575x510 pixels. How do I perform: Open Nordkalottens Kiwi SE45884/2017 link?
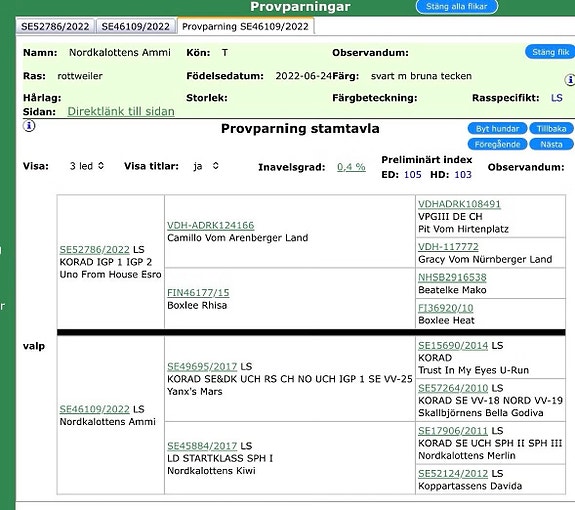(202, 446)
